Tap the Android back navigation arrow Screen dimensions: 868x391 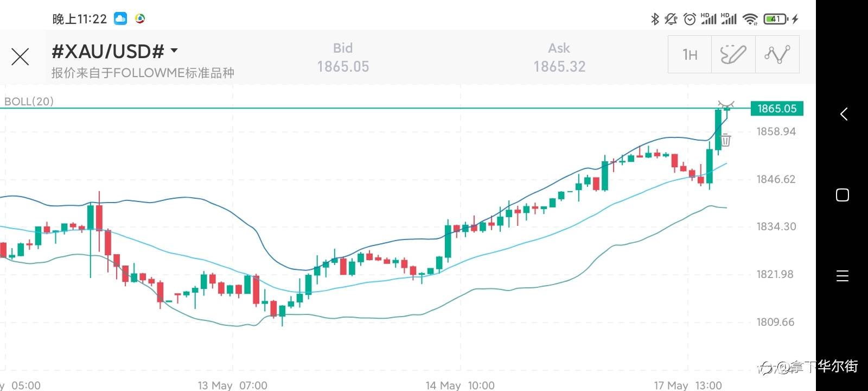click(x=844, y=114)
